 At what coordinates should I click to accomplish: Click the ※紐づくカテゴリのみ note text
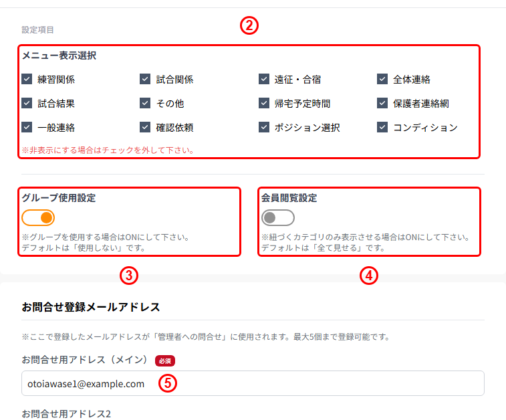point(366,243)
